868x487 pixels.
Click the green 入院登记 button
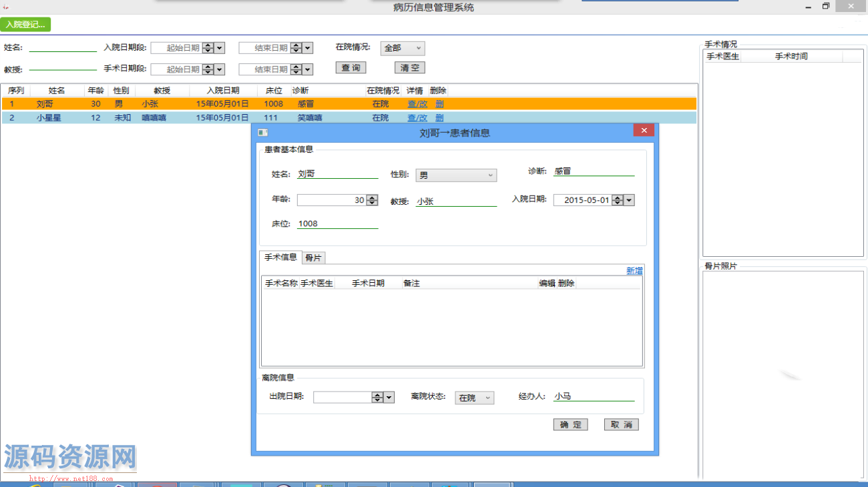tap(25, 25)
